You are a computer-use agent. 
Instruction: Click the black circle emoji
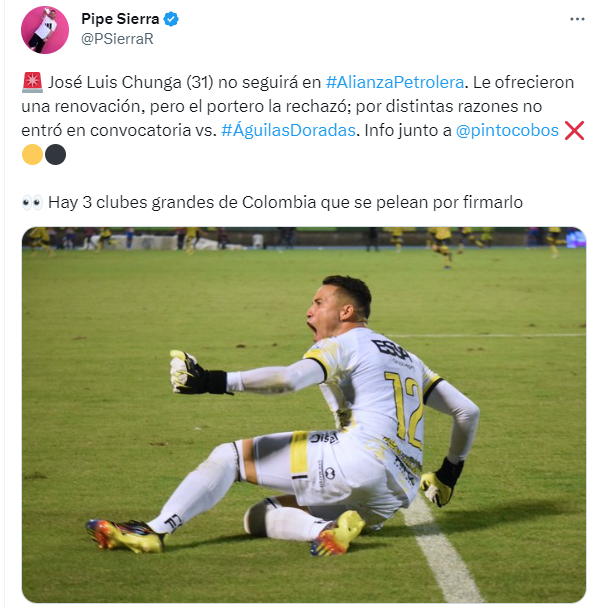(x=55, y=154)
